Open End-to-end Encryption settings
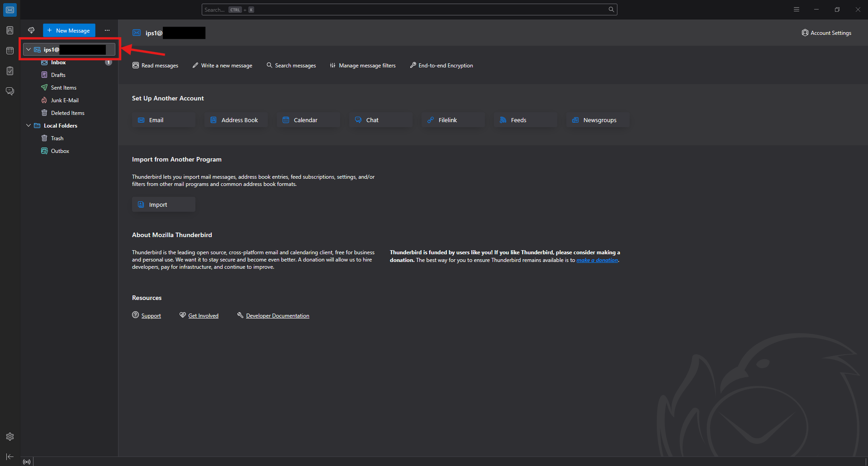Screen dimensions: 868x466 click(441, 66)
